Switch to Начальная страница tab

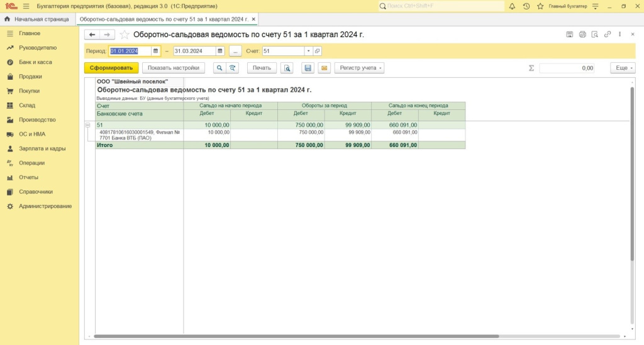coord(38,19)
